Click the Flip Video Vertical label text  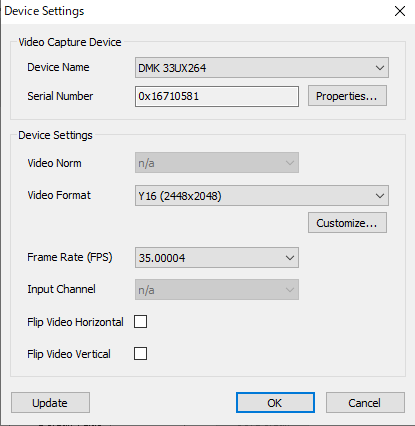coord(69,354)
